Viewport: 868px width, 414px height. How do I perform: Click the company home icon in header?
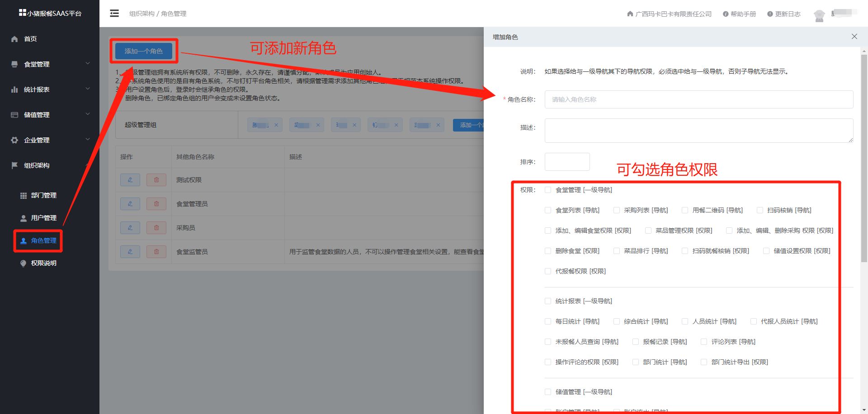click(630, 14)
